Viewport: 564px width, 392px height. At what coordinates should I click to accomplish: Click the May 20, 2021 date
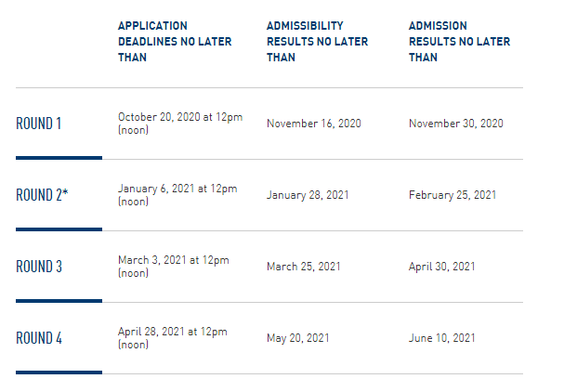[x=298, y=338]
